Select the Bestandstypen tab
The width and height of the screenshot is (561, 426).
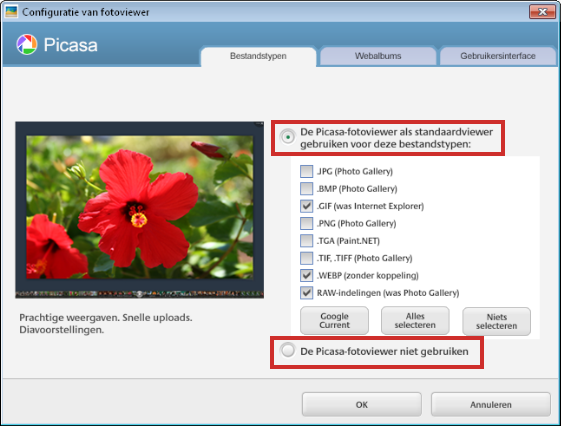(258, 56)
